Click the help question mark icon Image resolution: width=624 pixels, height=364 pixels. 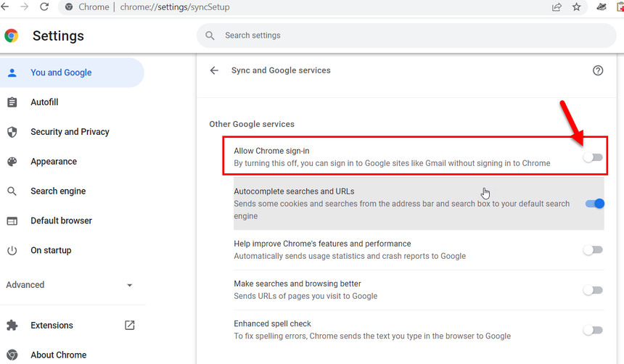pyautogui.click(x=598, y=70)
